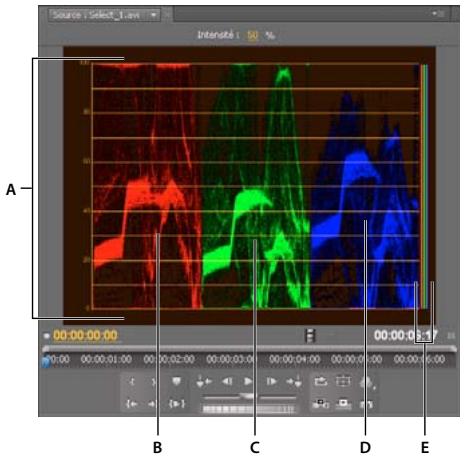The image size is (464, 457).
Task: Step forward one frame
Action: tap(271, 381)
